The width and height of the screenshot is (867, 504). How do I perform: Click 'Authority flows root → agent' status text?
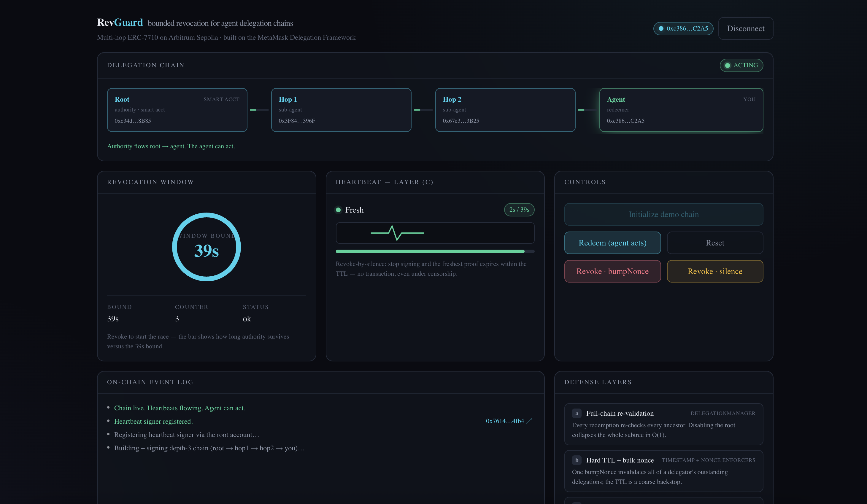[171, 146]
